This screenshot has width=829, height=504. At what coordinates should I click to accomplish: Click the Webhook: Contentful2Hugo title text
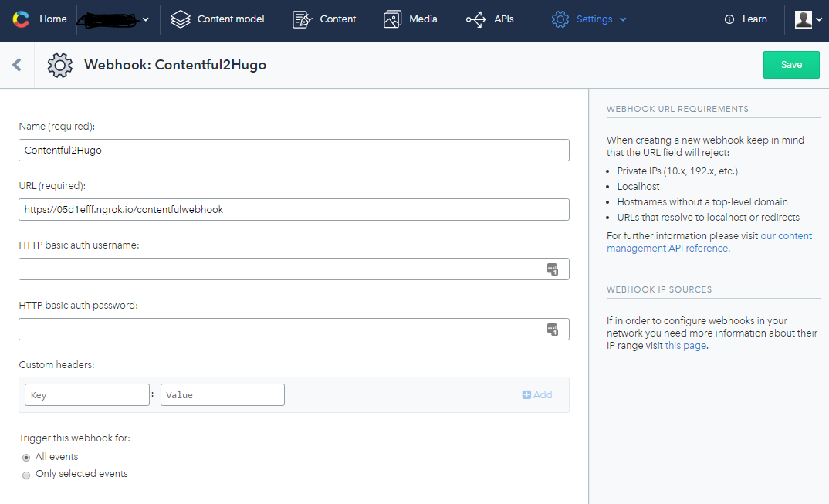[175, 65]
